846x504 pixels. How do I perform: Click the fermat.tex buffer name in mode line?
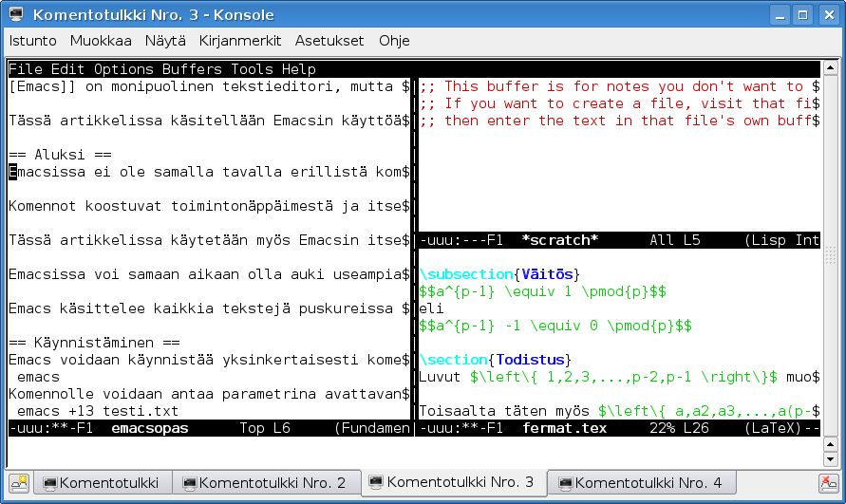563,429
